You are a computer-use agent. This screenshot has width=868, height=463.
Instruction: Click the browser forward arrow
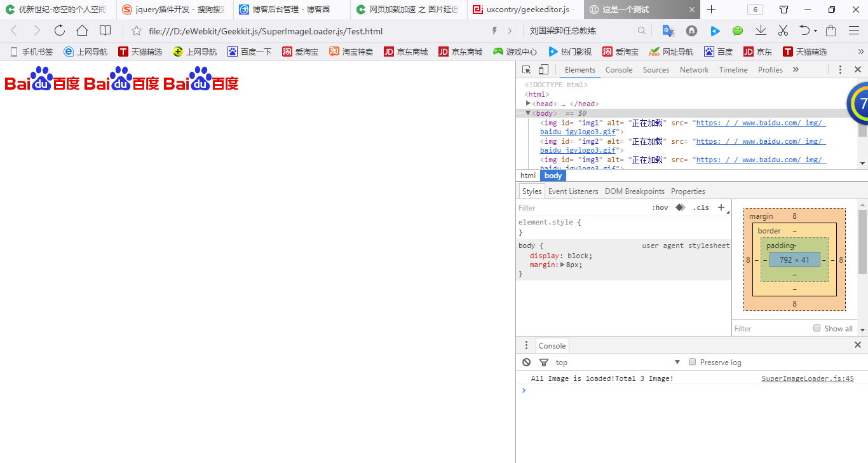coord(37,31)
